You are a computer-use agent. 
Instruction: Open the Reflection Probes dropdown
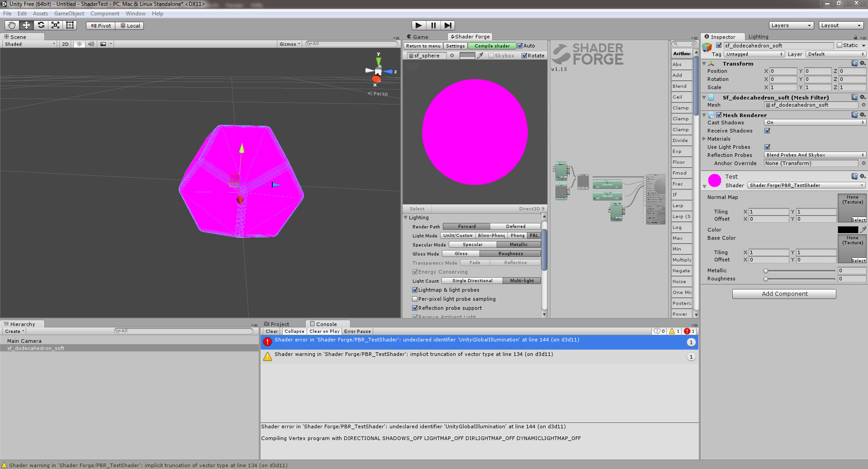(815, 155)
